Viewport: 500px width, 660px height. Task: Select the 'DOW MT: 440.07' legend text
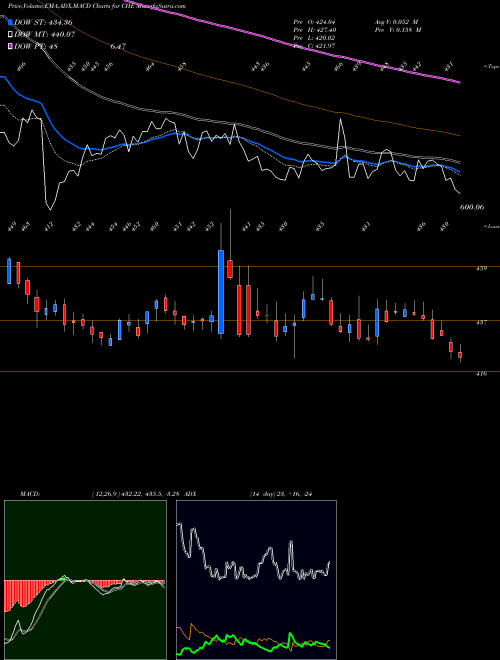pos(45,35)
